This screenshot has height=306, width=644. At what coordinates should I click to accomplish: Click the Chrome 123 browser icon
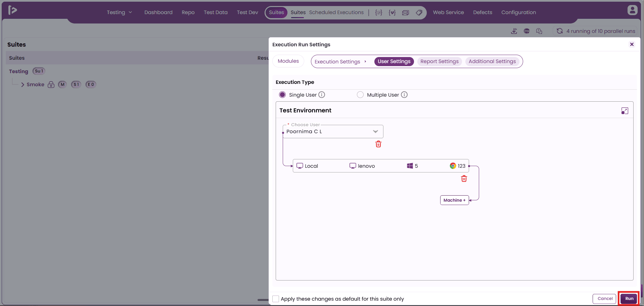(453, 166)
